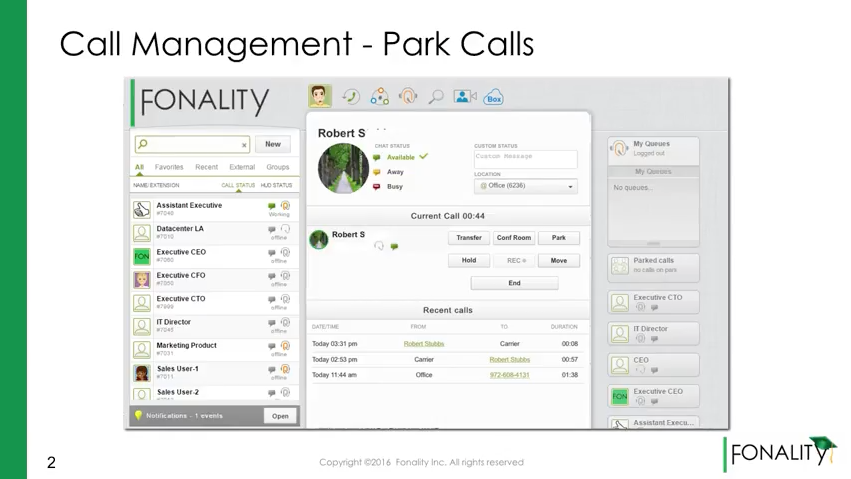This screenshot has height=479, width=851.
Task: Sort by HUD Status column header
Action: click(x=276, y=186)
